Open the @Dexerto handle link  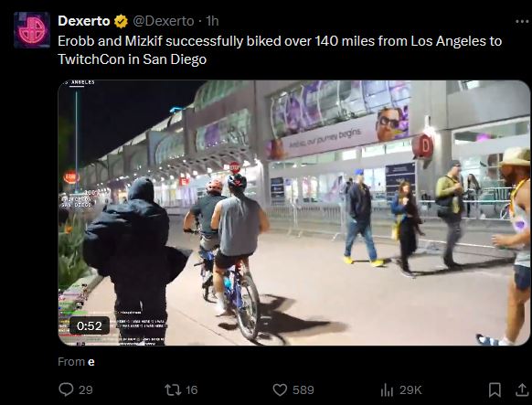click(x=164, y=21)
